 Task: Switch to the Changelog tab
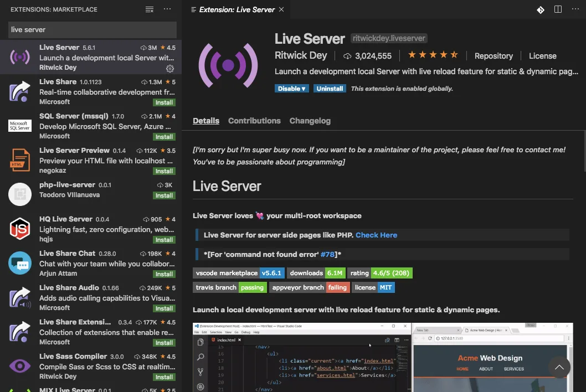[310, 121]
